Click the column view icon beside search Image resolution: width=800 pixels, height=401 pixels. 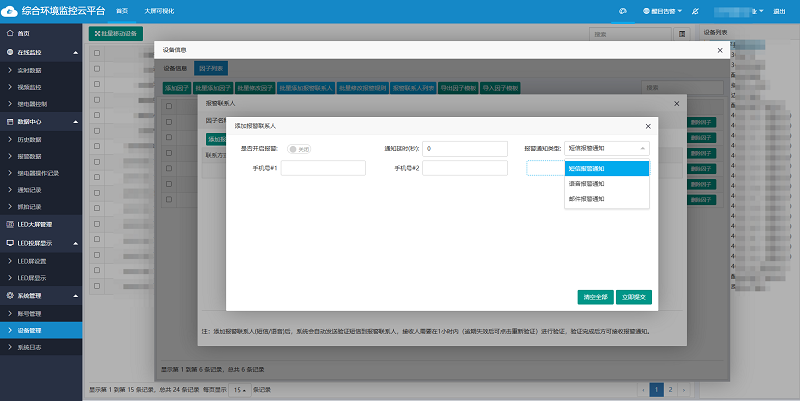[681, 34]
